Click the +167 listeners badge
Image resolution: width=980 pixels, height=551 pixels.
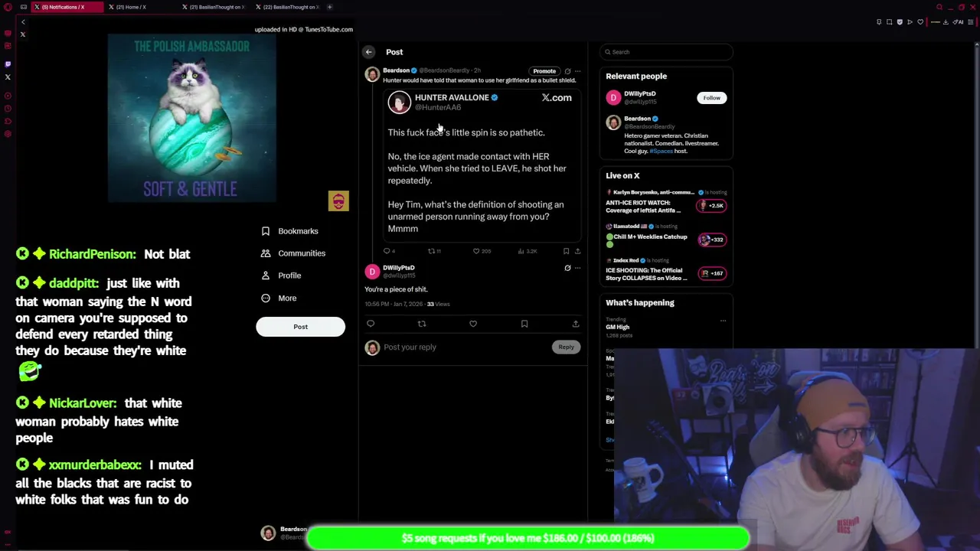(711, 273)
